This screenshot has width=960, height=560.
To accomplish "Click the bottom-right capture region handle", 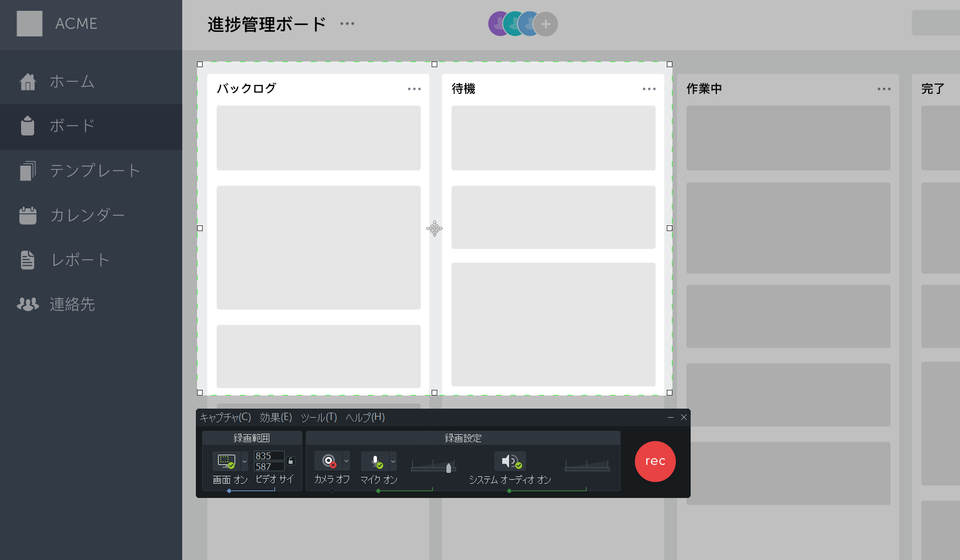I will [670, 393].
